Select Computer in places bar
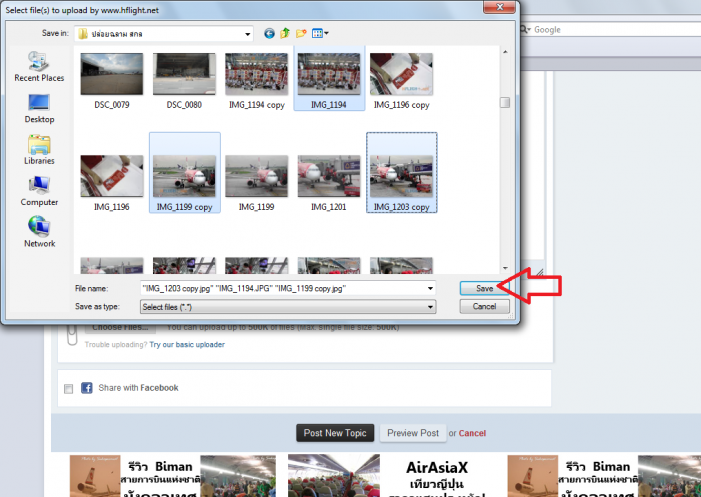 [39, 189]
